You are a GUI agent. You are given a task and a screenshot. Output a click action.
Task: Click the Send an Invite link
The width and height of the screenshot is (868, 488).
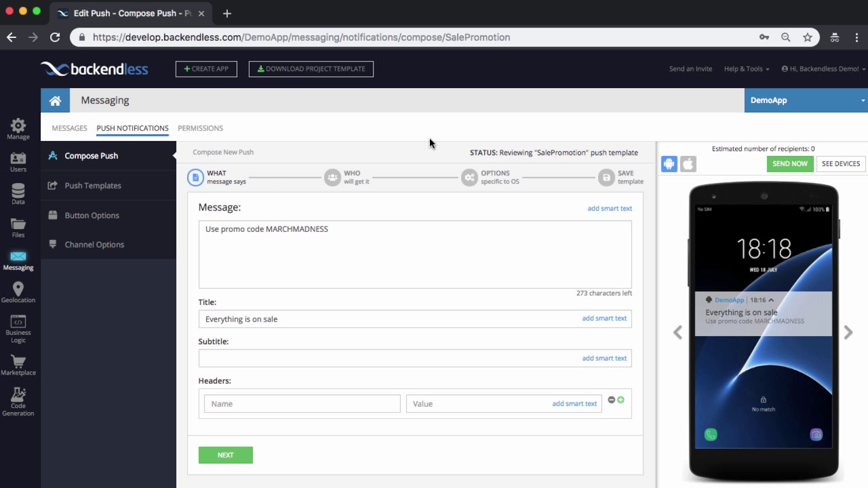[690, 69]
